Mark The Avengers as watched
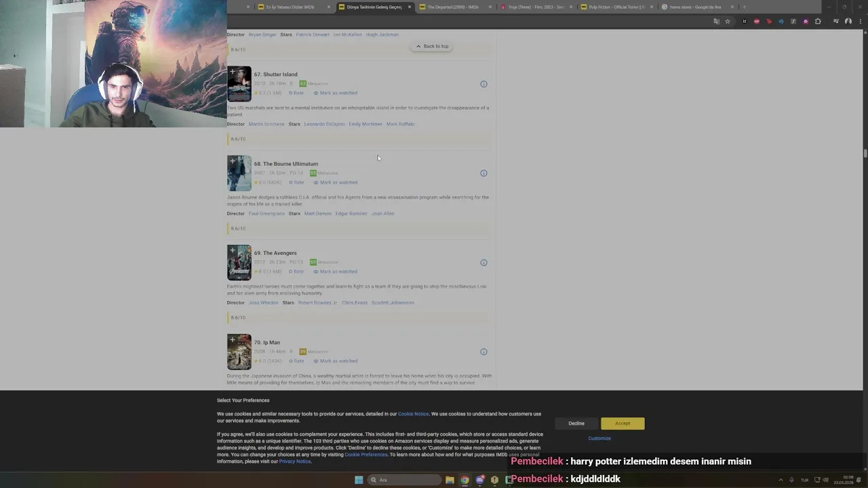 coord(335,272)
